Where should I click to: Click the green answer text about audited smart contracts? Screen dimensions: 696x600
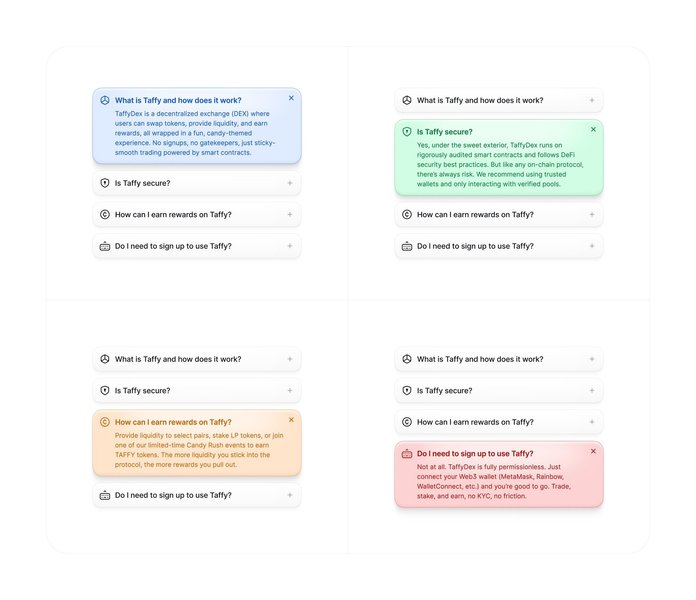(500, 165)
